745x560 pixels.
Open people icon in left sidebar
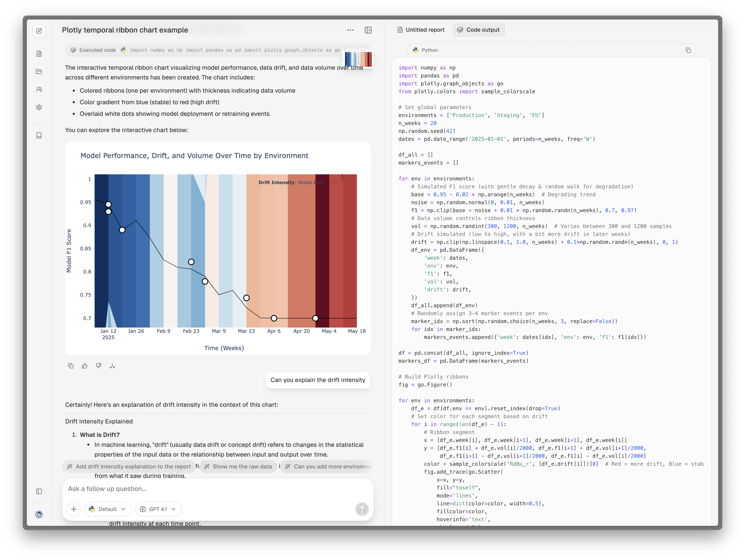tap(39, 89)
